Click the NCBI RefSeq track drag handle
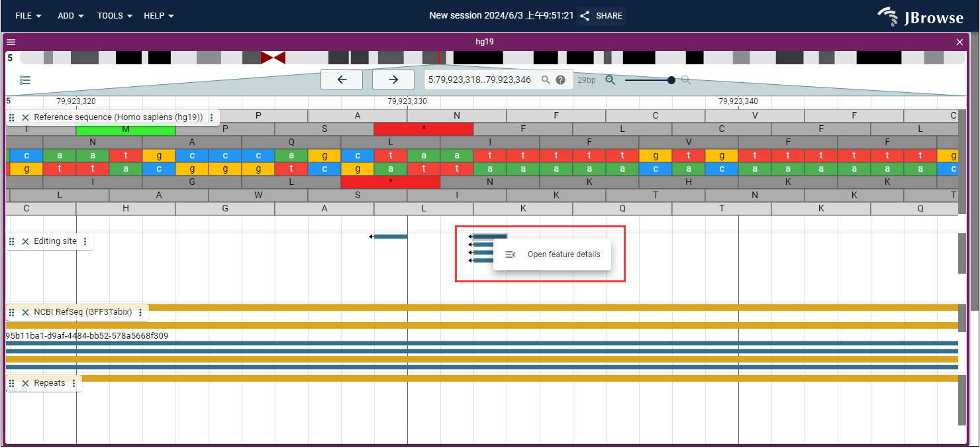The width and height of the screenshot is (980, 448). pos(12,312)
